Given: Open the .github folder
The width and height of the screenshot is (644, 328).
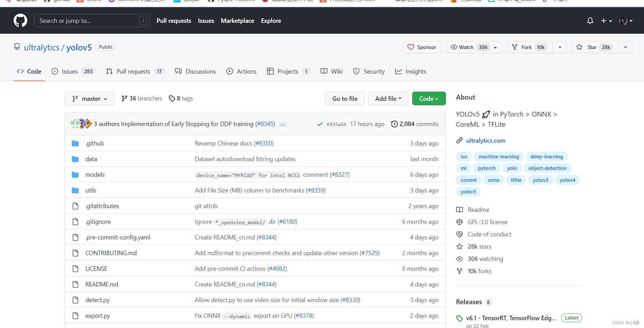Looking at the screenshot, I should click(95, 143).
